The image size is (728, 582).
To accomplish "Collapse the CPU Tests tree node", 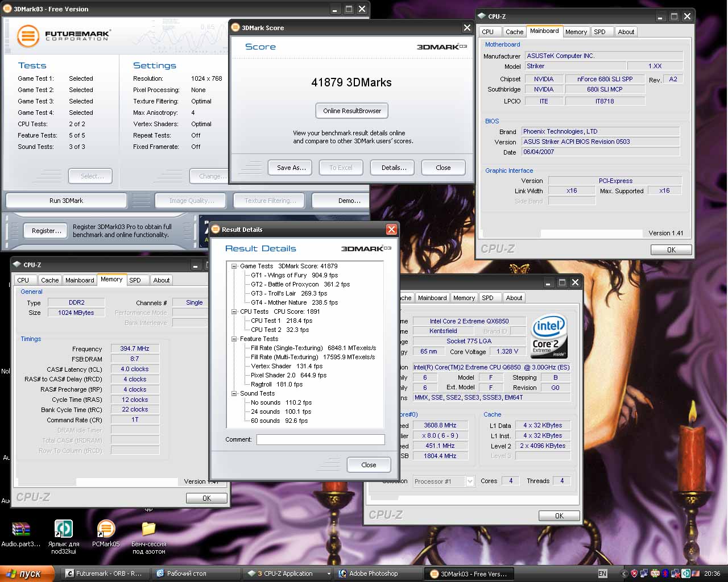I will coord(234,311).
